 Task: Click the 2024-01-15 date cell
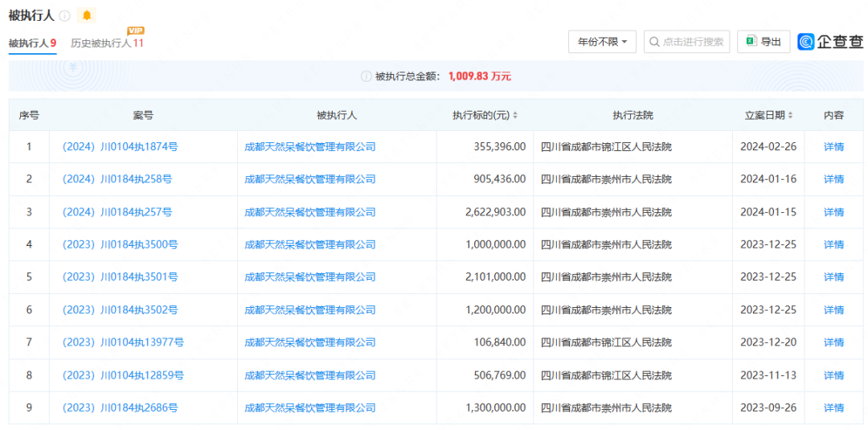768,212
